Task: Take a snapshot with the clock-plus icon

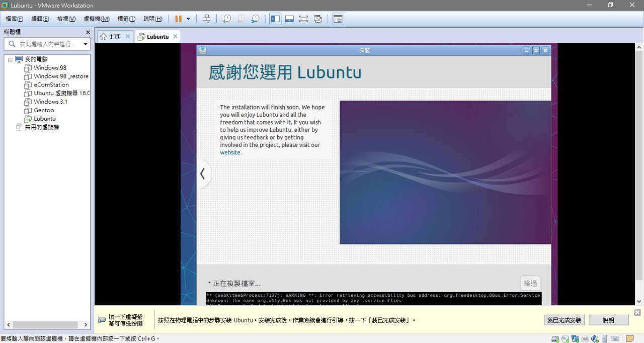Action: 227,19
